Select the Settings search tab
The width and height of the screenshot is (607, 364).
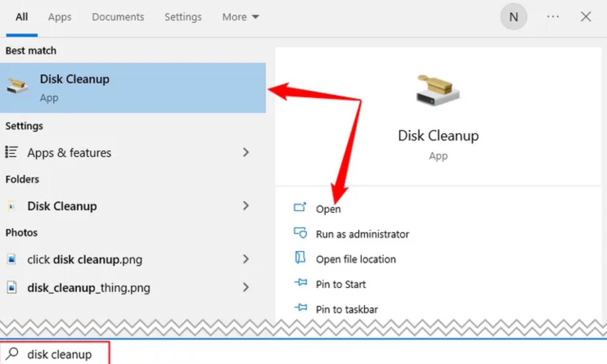coord(183,17)
